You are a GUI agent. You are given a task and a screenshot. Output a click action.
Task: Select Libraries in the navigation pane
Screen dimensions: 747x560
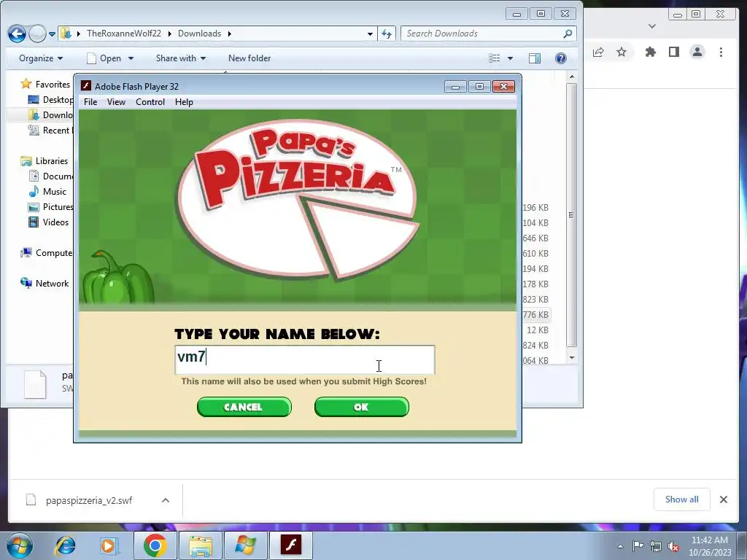tap(45, 161)
